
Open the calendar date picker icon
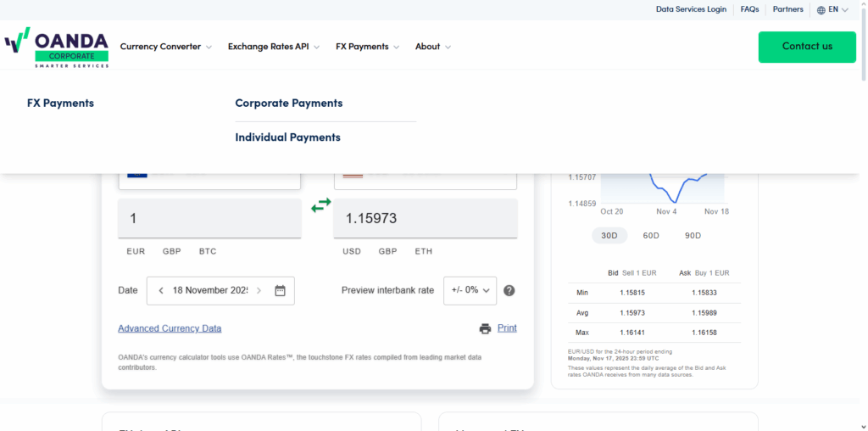pos(281,290)
